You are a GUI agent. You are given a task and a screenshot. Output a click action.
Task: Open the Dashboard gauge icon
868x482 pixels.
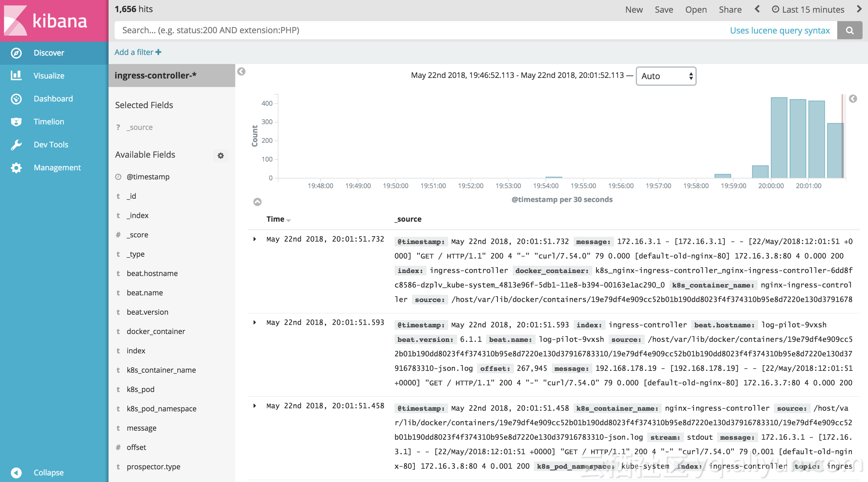[x=16, y=99]
